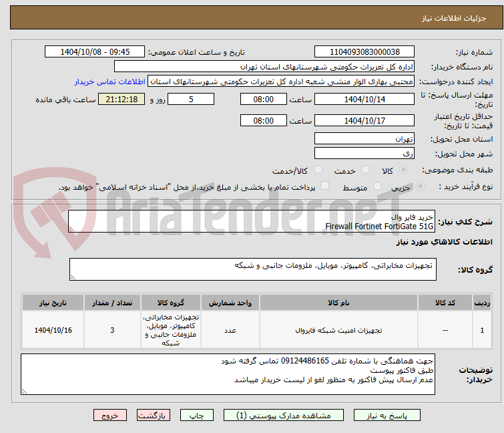Viewport: 504px width, 433px height.
Task: Click the product code cell showing --
Action: point(445,330)
